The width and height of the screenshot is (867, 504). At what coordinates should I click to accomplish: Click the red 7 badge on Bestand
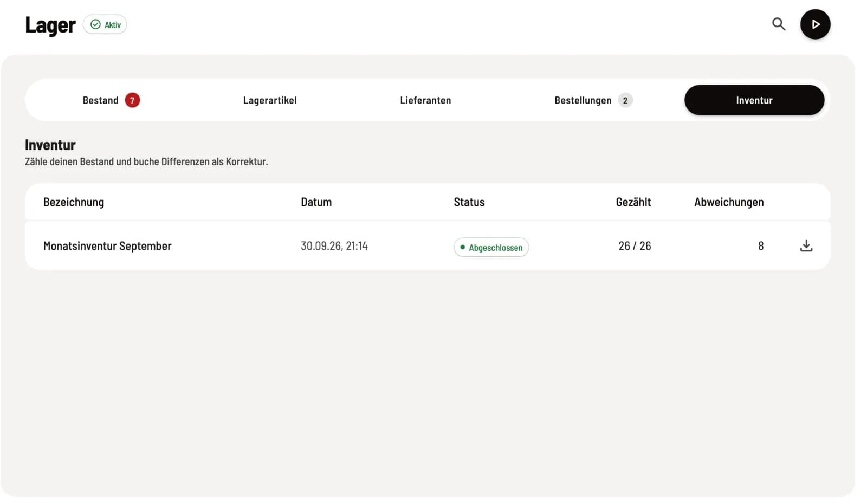132,100
